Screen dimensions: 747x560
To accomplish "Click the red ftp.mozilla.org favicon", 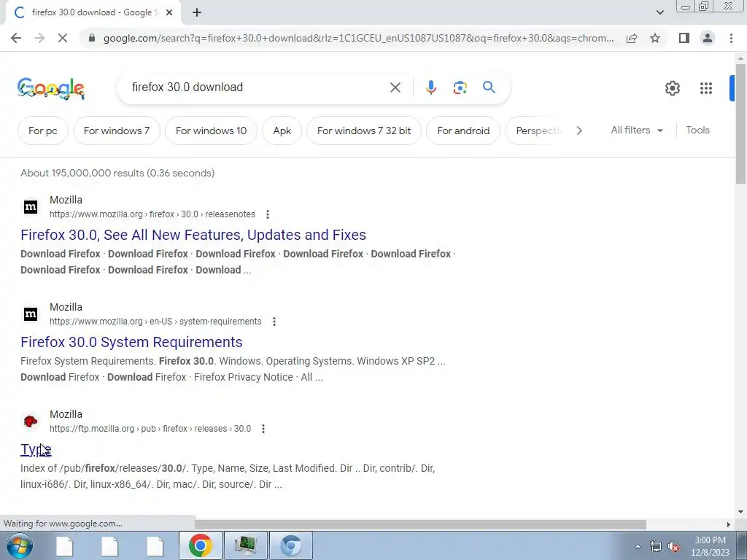I will tap(31, 421).
